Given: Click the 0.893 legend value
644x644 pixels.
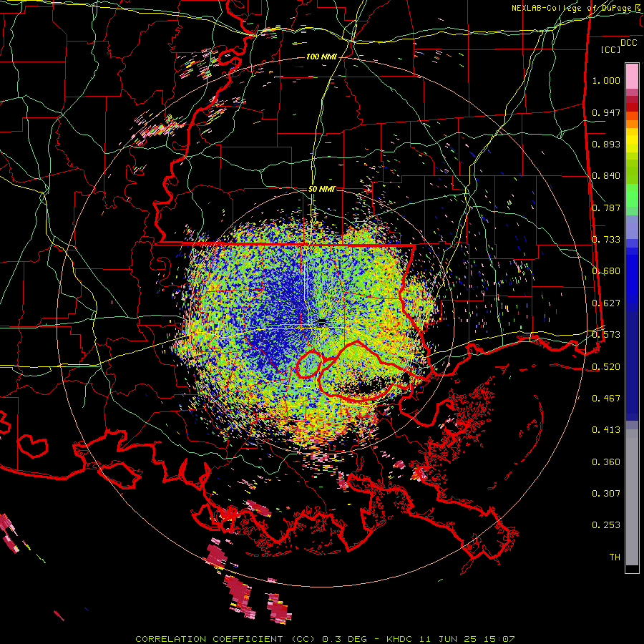Looking at the screenshot, I should tap(606, 144).
